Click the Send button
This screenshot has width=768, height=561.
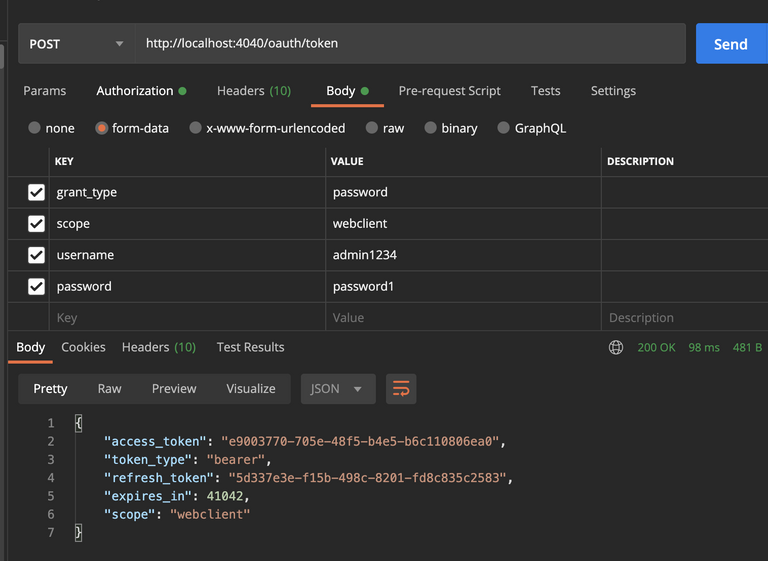tap(732, 44)
